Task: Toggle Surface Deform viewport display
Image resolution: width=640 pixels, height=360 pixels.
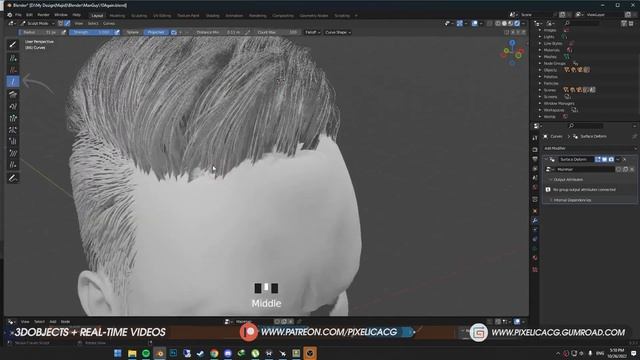Action: (604, 160)
